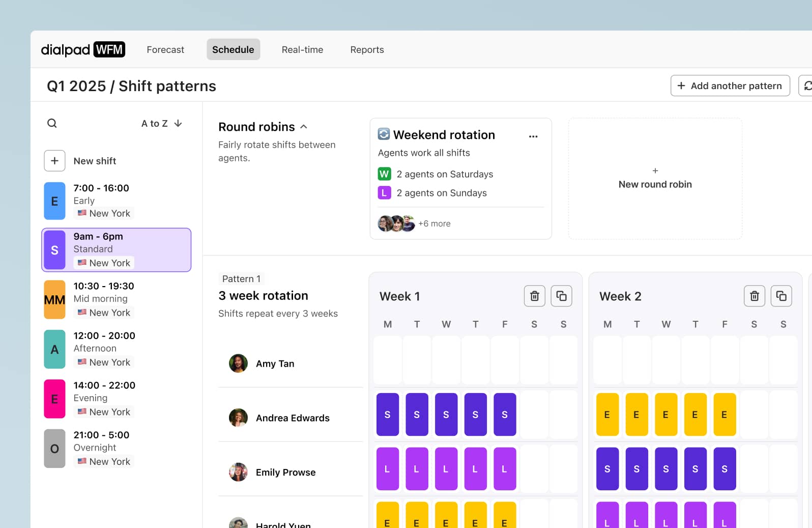Screen dimensions: 812x528
Task: Delete Week 1 using trash icon
Action: coord(534,296)
